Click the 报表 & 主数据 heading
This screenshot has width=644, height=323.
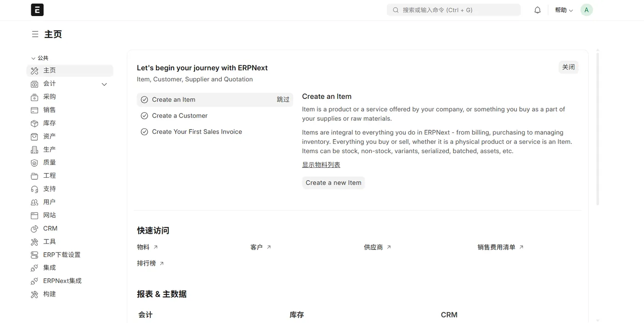pyautogui.click(x=162, y=294)
